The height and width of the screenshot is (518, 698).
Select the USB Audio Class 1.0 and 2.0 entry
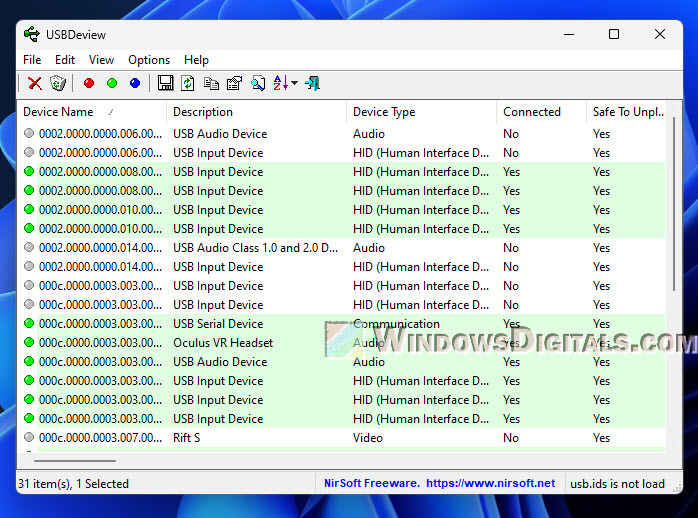pos(256,248)
